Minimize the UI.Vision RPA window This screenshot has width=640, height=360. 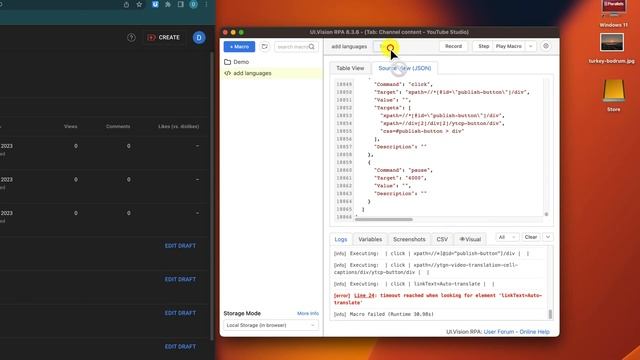pyautogui.click(x=233, y=32)
